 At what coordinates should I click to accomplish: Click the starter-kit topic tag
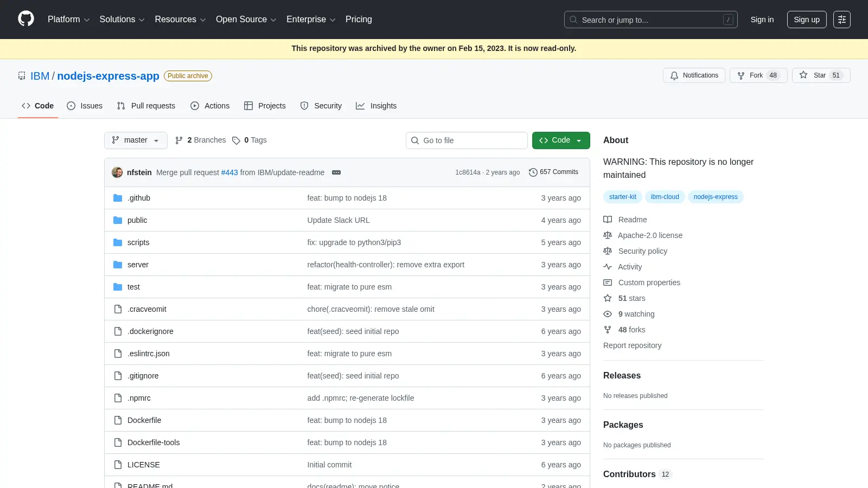(x=623, y=197)
